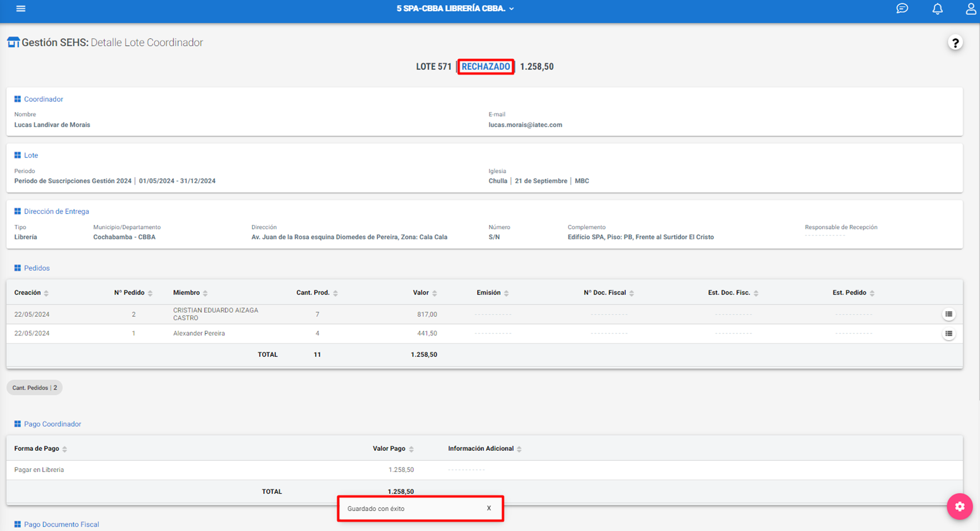980x531 pixels.
Task: Click the 'Pagar en Libreria' payment row
Action: [484, 470]
